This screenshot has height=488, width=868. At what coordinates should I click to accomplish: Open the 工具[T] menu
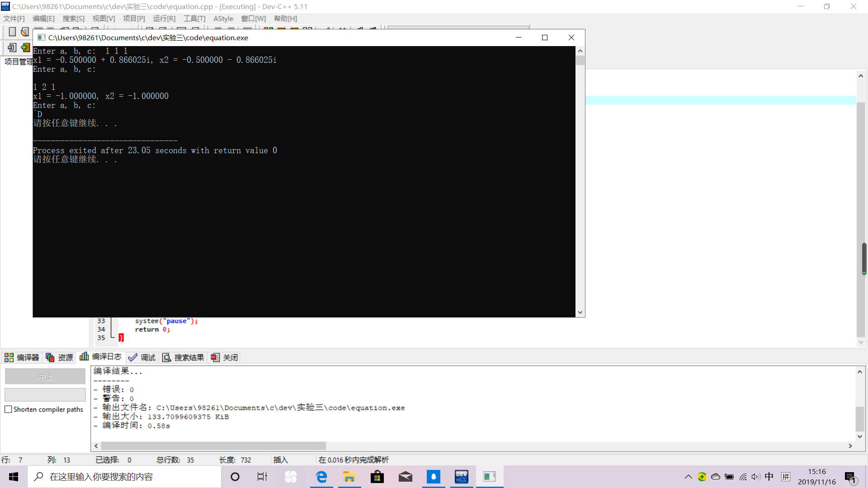(194, 19)
